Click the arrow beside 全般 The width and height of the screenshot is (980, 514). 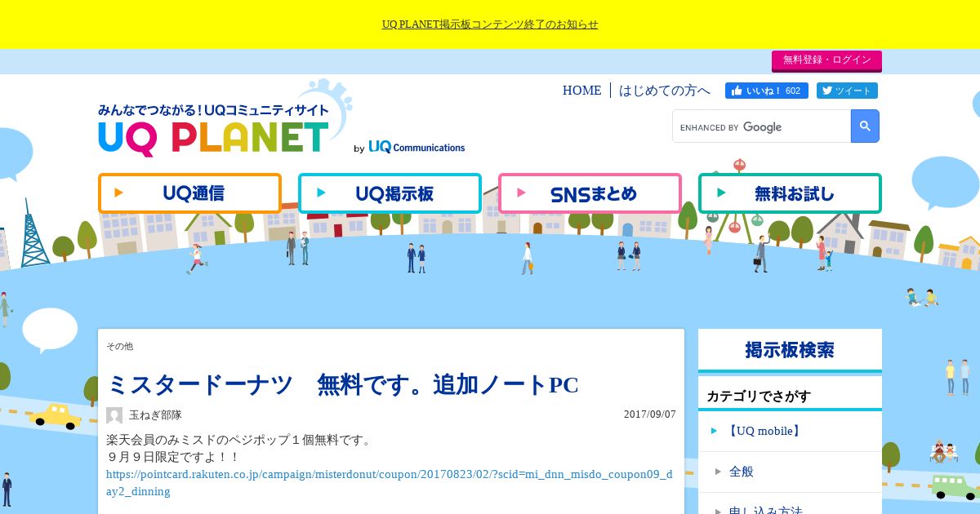(x=718, y=472)
